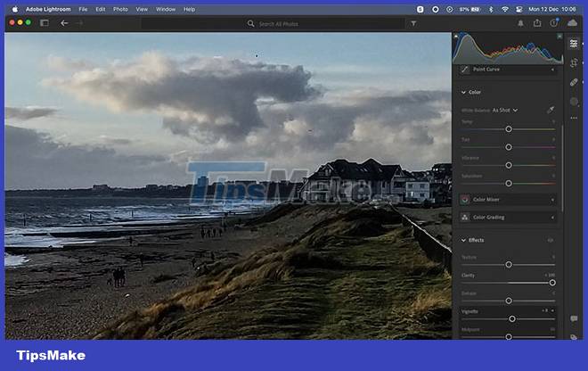
Task: Open the Window menu
Action: coord(166,10)
